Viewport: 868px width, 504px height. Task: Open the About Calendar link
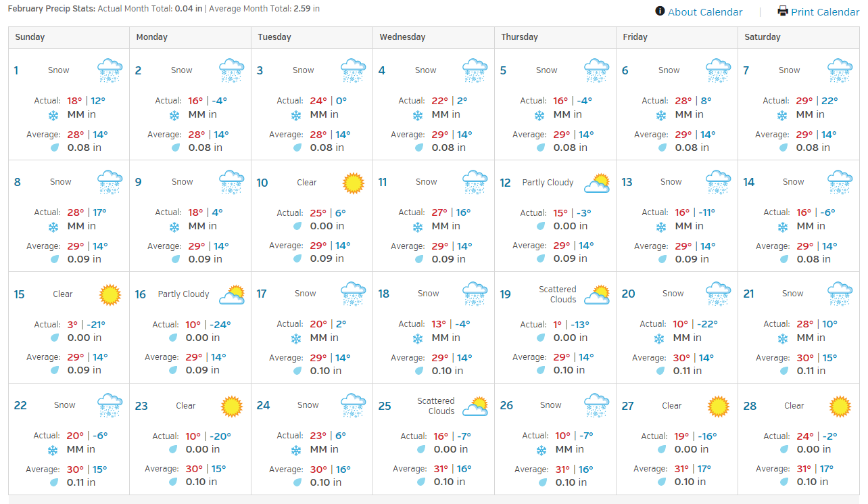pos(705,12)
